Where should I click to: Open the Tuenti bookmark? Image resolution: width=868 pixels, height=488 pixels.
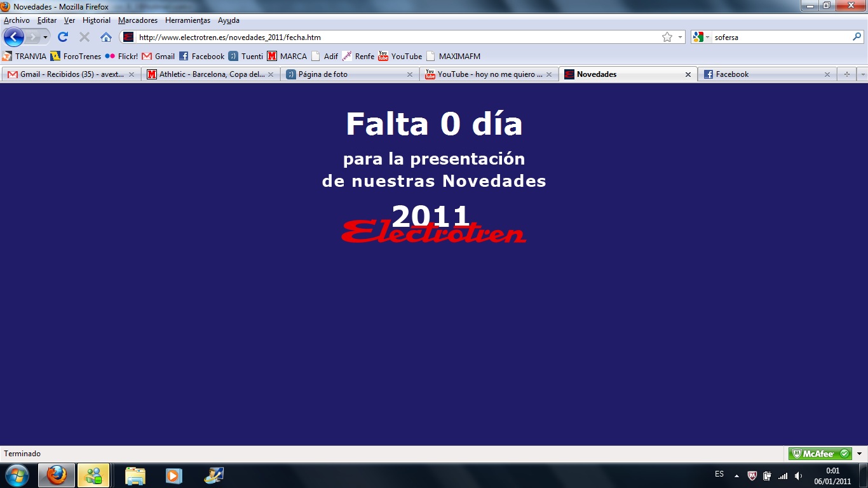click(246, 56)
